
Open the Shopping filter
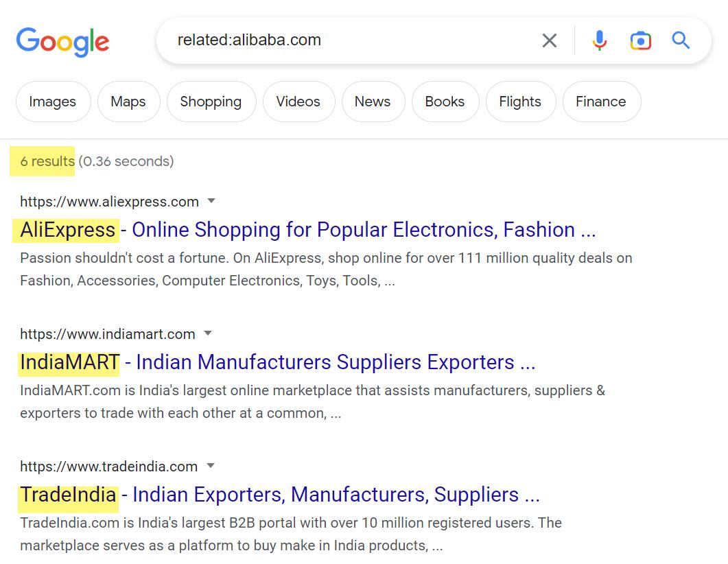[211, 102]
